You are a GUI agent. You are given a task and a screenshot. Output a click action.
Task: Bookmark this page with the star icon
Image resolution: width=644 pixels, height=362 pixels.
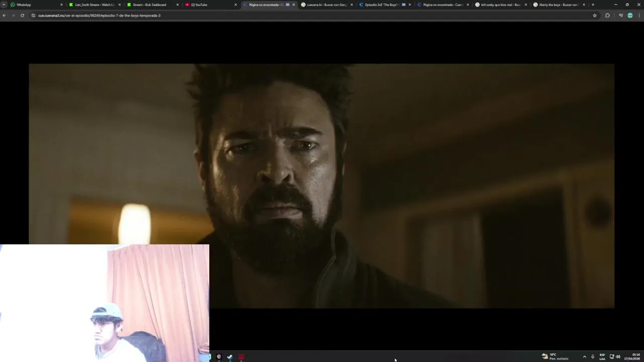pos(595,16)
